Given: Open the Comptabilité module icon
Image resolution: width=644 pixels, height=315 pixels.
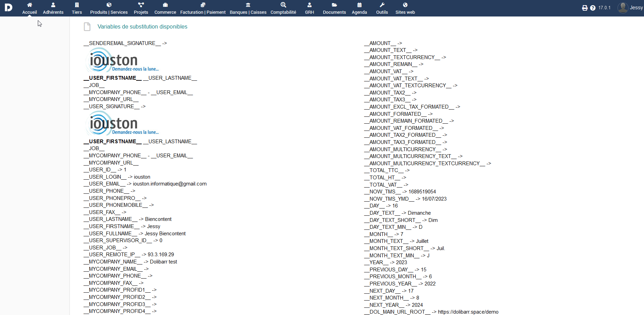Looking at the screenshot, I should pyautogui.click(x=283, y=5).
